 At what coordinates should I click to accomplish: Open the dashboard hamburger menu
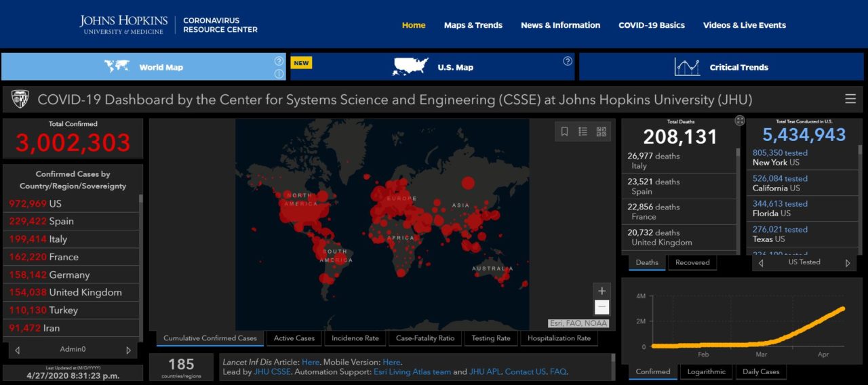pyautogui.click(x=850, y=99)
